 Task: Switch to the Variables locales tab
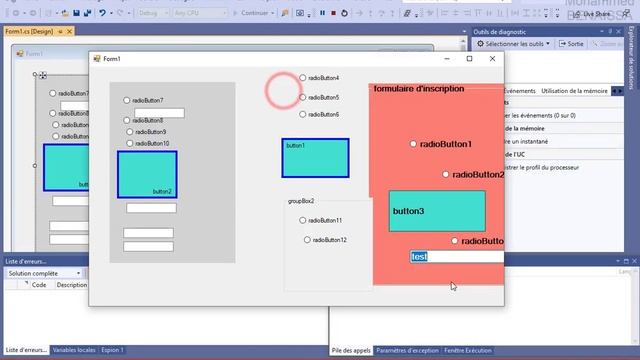pyautogui.click(x=74, y=350)
